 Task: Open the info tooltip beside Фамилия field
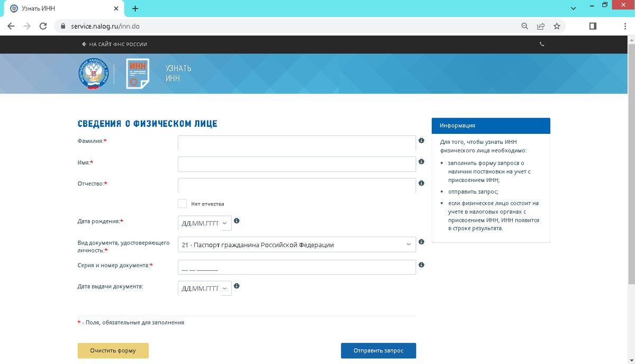421,141
